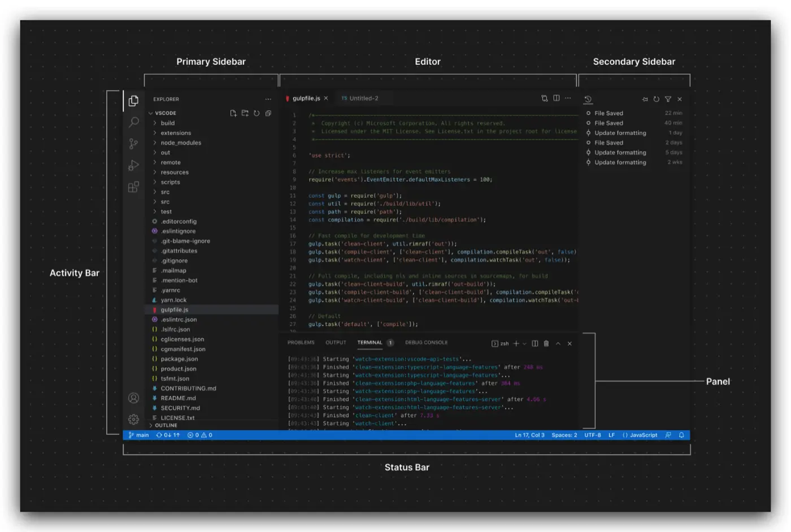
Task: Toggle maximized panel size chevron
Action: click(558, 343)
